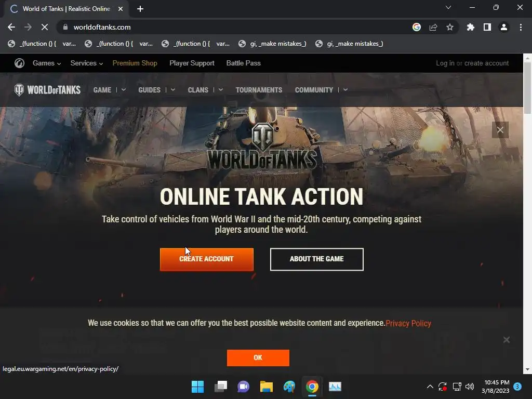Open the Windows Start menu
Screen dimensions: 532x399
198,387
